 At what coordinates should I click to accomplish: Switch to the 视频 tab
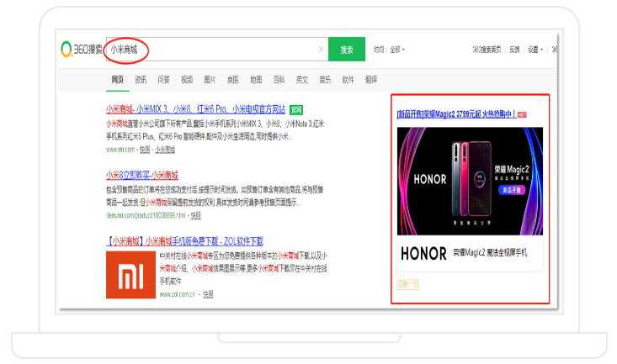click(187, 80)
